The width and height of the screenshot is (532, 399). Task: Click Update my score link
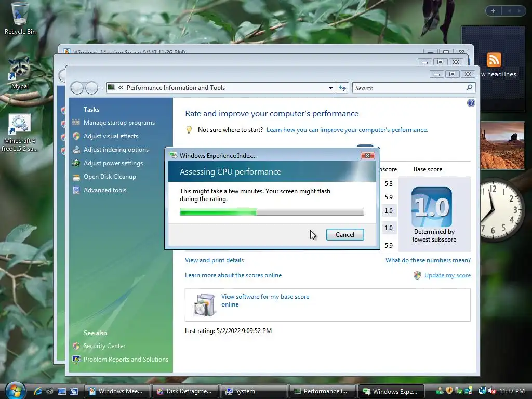447,275
